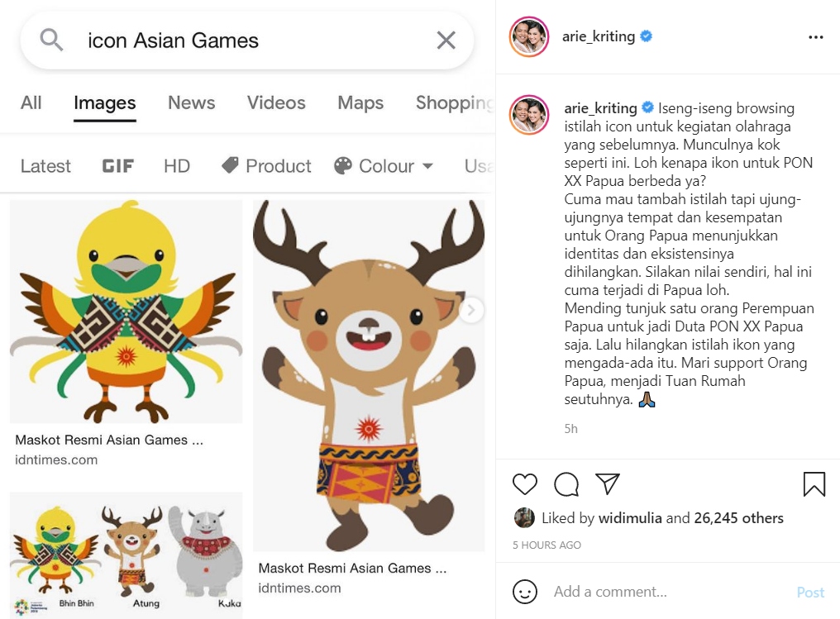
Task: Open comments via speech bubble icon
Action: tap(566, 484)
